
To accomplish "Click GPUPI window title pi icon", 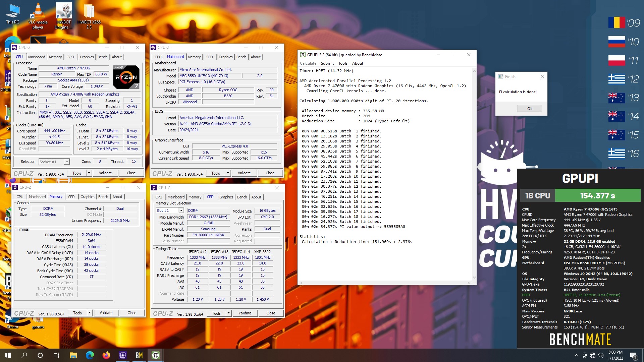I will click(x=303, y=55).
